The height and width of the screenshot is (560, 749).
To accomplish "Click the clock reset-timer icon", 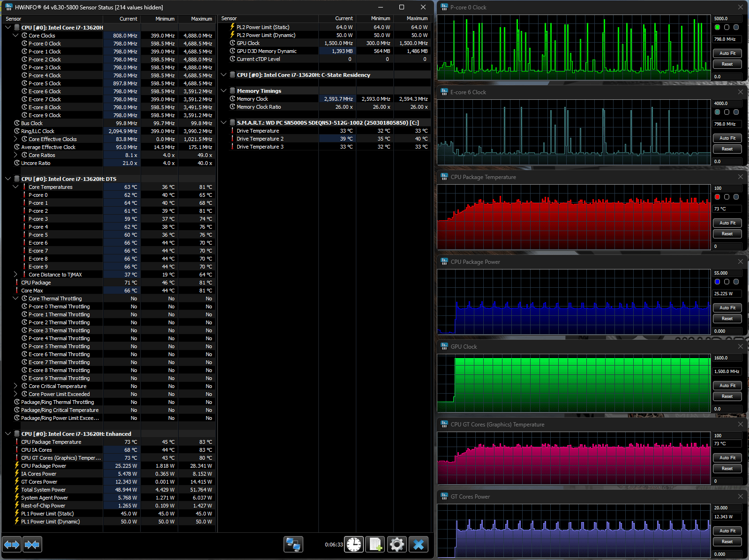I will tap(354, 545).
